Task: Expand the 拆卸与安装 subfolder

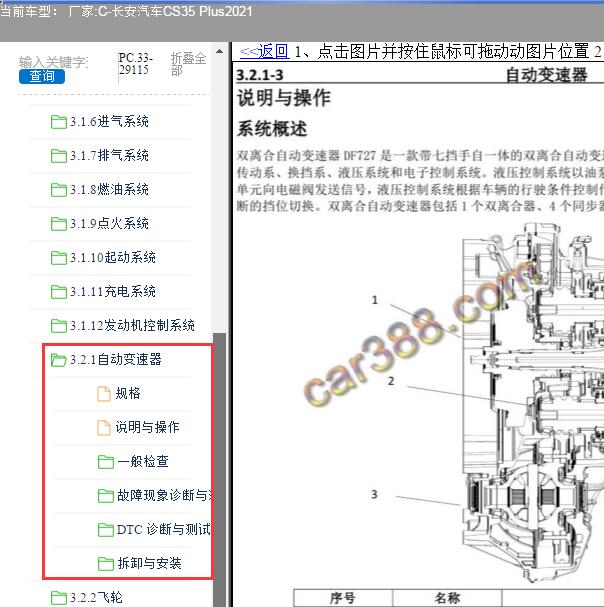Action: tap(149, 564)
